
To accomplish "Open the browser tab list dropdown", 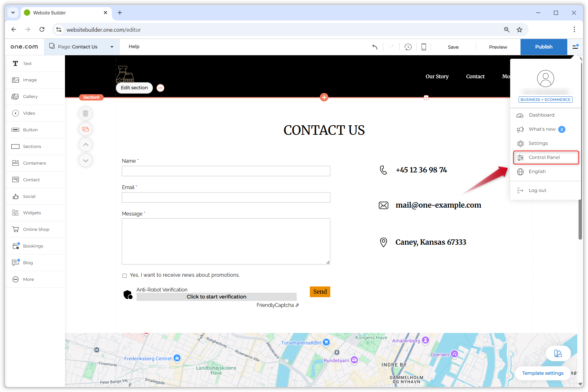I will point(13,13).
